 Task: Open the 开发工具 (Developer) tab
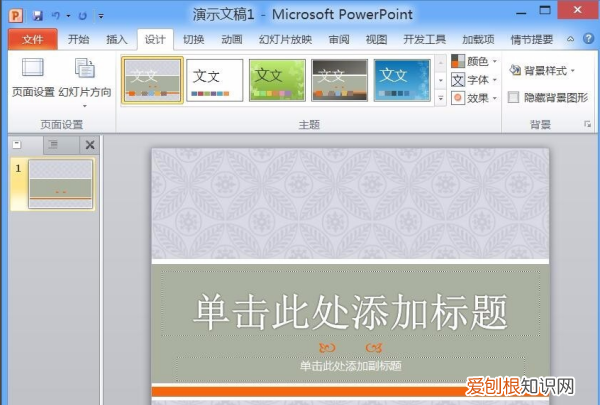click(x=425, y=39)
